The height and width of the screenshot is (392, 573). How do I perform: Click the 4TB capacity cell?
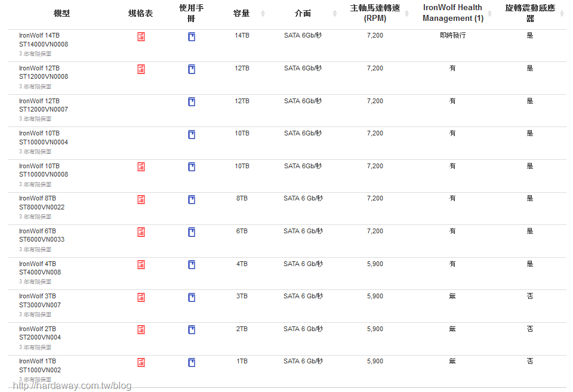(x=242, y=264)
